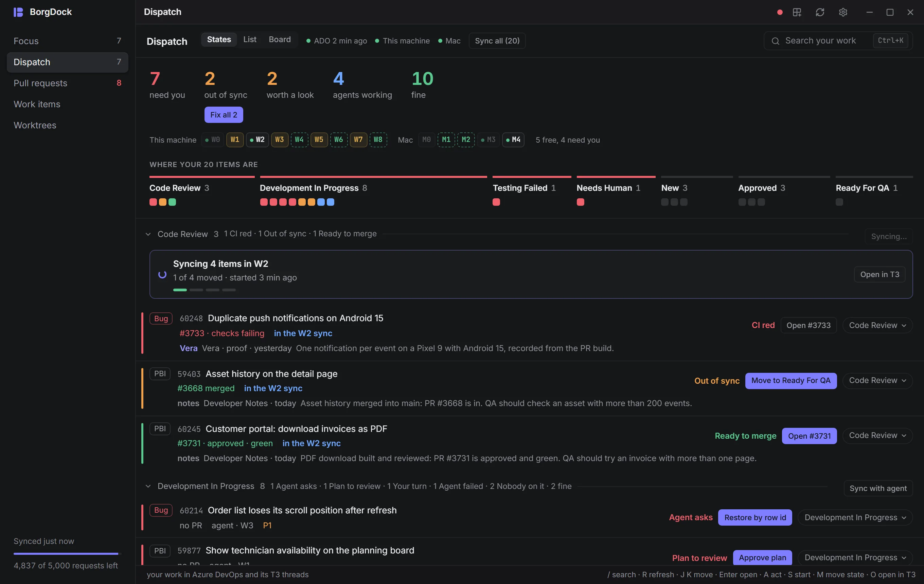Viewport: 924px width, 584px height.
Task: Select Mac worktree chip M2
Action: (x=466, y=140)
